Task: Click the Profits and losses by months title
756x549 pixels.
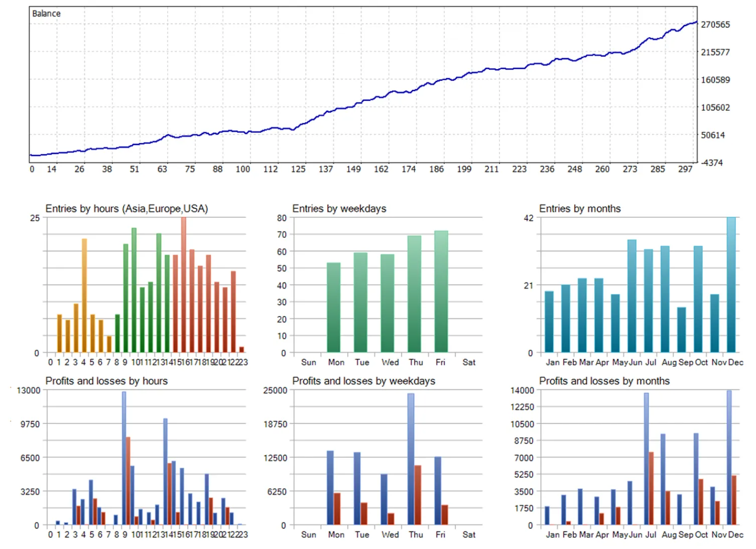Action: (x=604, y=381)
